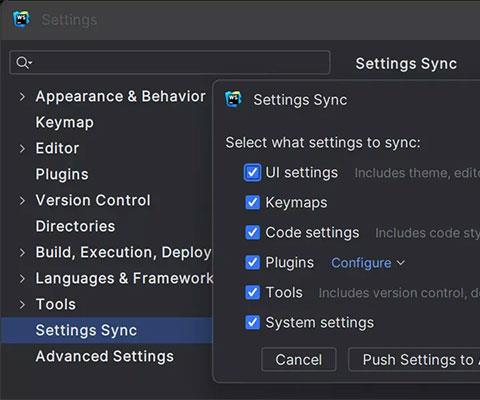Screen dimensions: 480x400
Task: Uncheck the Tools sync checkbox
Action: 252,292
